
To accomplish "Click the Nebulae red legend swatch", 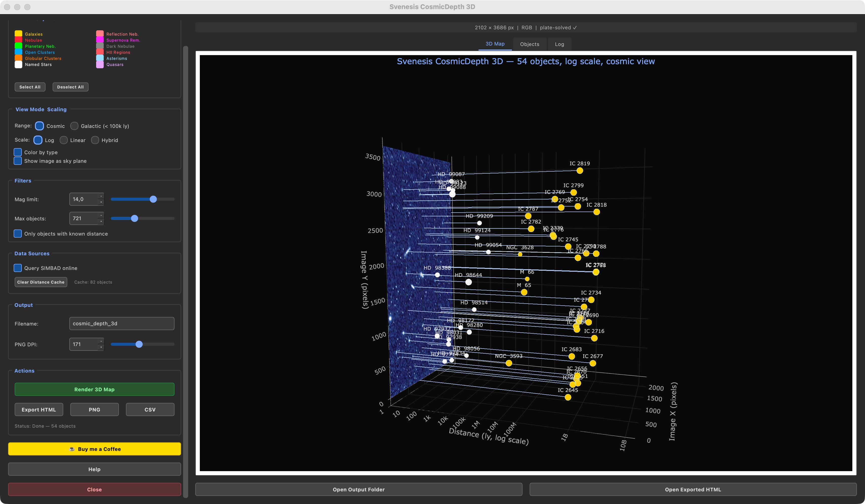I will (x=18, y=40).
